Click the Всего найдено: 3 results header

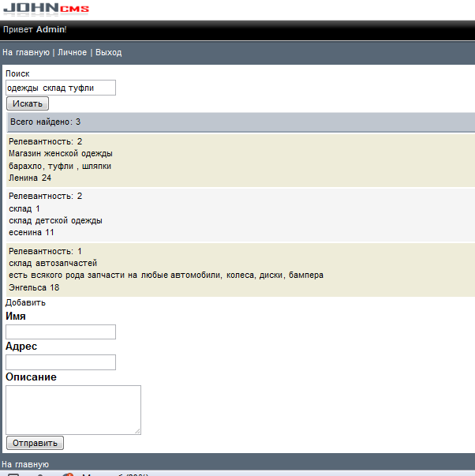(x=46, y=122)
